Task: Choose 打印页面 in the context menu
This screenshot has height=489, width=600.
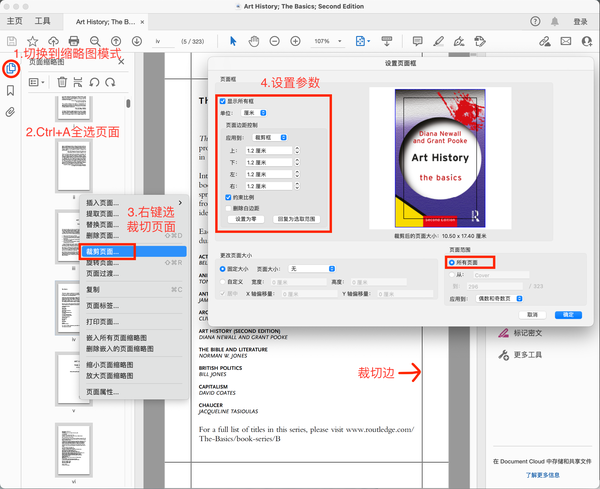Action: (x=103, y=321)
